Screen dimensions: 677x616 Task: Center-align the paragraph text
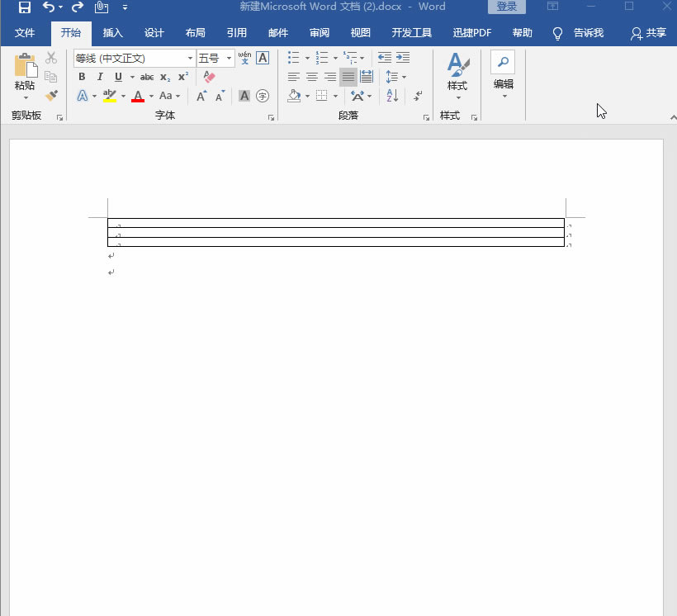[x=312, y=77]
